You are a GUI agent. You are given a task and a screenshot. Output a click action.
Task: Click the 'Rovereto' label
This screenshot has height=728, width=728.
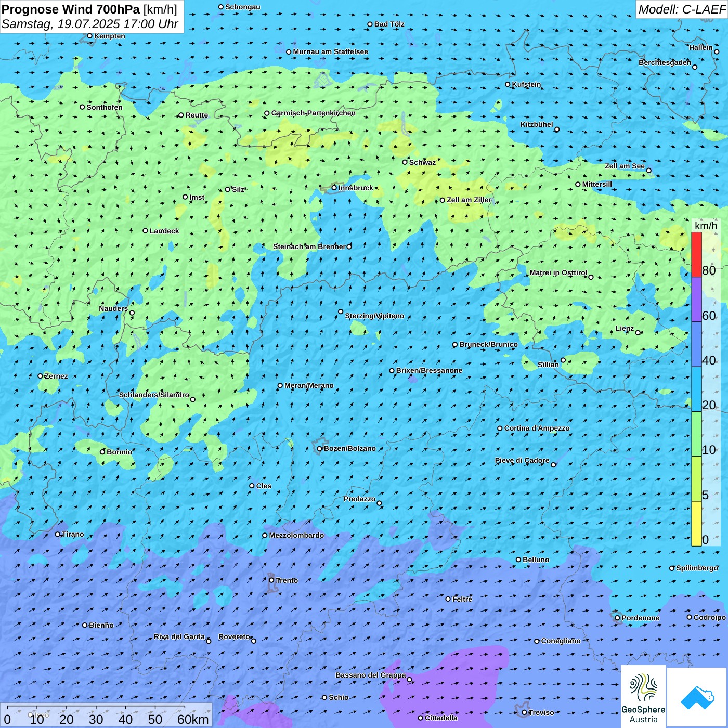coord(234,636)
